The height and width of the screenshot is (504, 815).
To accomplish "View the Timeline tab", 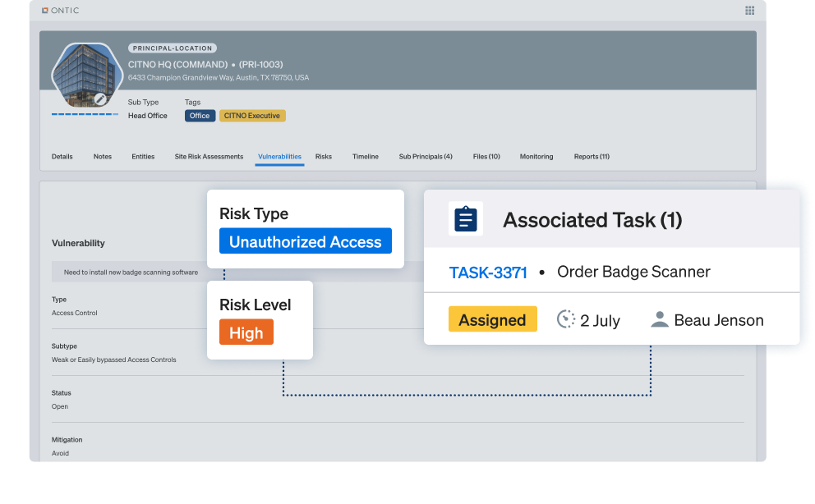I will tap(366, 157).
